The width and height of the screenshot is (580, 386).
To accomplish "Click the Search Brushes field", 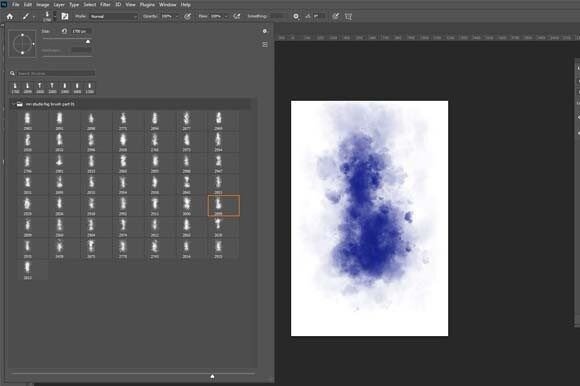I will (56, 73).
